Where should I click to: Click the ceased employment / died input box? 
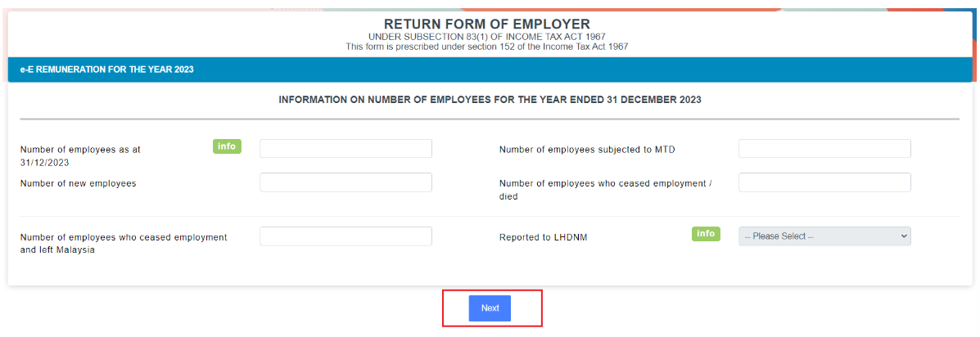824,182
